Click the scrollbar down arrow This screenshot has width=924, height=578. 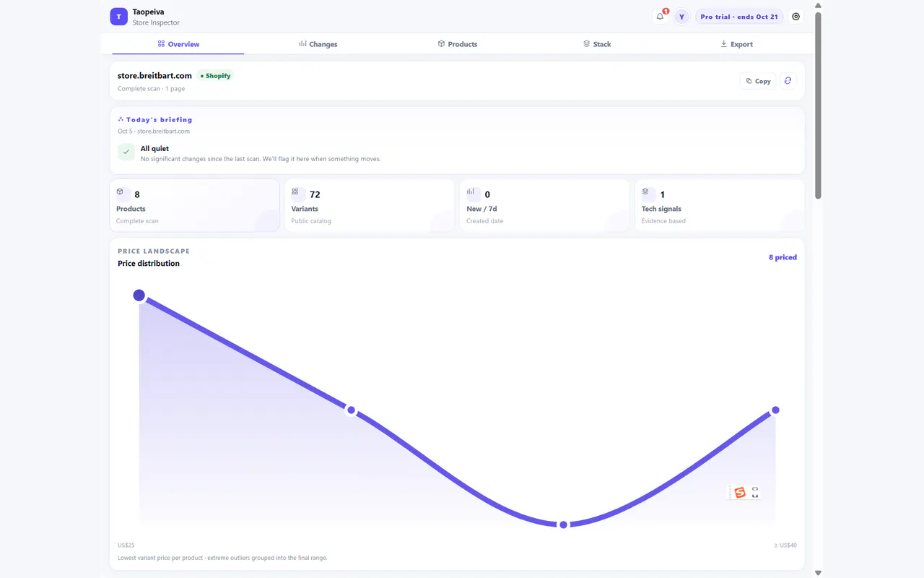coord(818,573)
